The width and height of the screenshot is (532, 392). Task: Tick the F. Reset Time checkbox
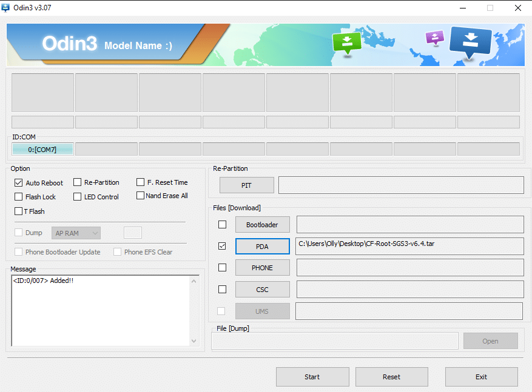140,182
